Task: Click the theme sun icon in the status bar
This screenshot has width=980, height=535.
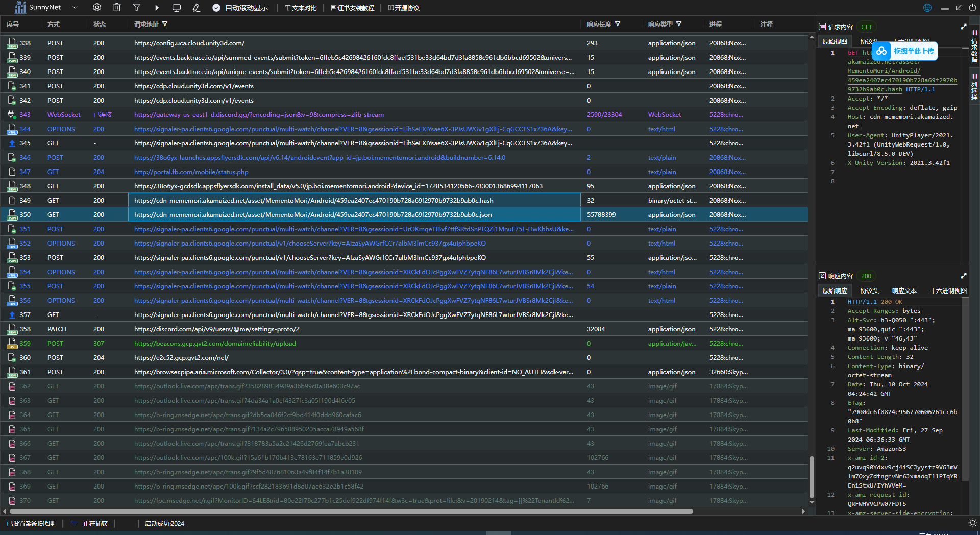Action: coord(973,523)
